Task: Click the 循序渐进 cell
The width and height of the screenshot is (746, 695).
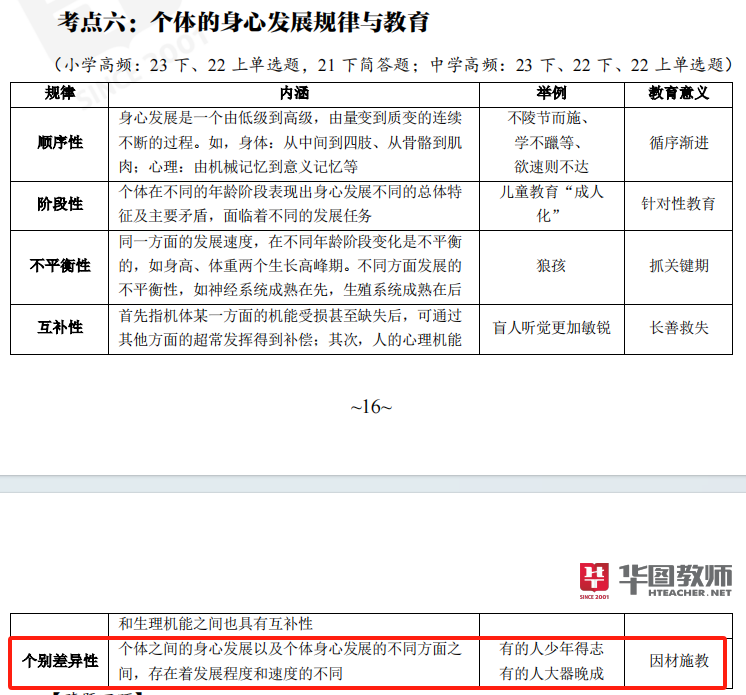Action: (x=678, y=142)
